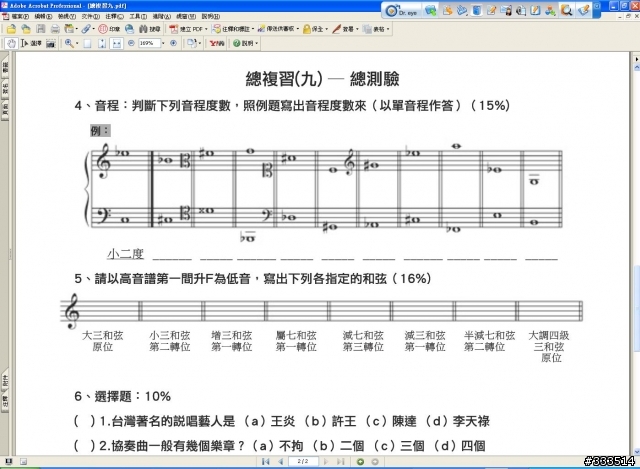Open the 注釋(C) menu
This screenshot has width=640, height=469.
(114, 17)
